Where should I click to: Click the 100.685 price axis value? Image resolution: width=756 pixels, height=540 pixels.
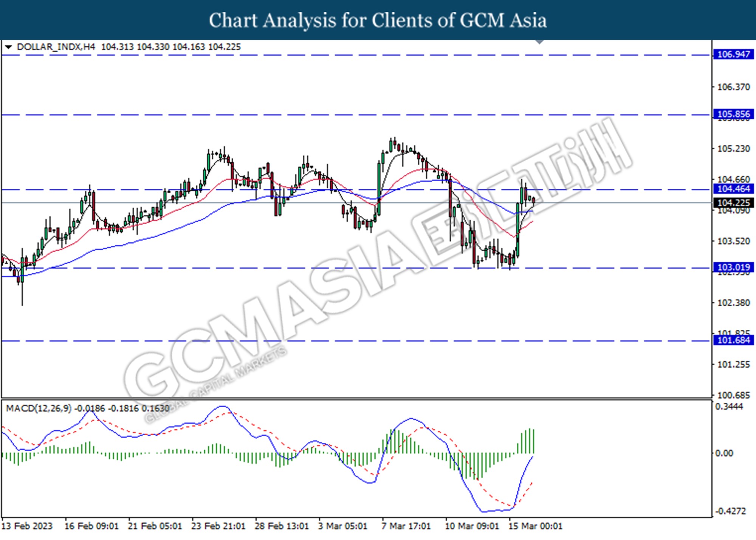point(733,395)
